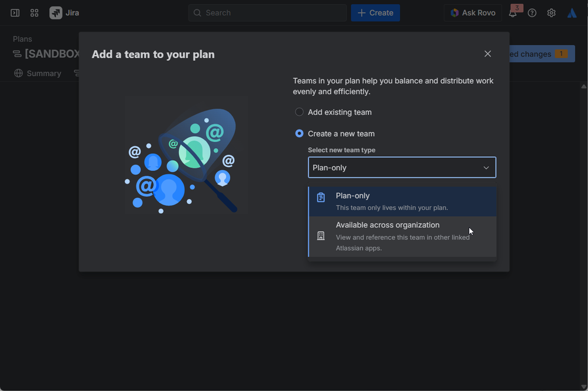Click the Create button
Image resolution: width=588 pixels, height=391 pixels.
(x=376, y=13)
